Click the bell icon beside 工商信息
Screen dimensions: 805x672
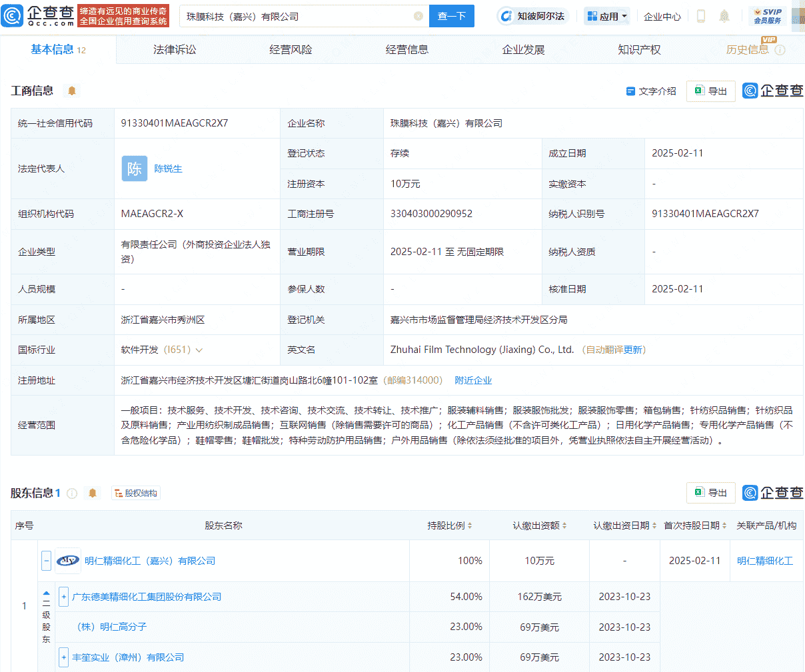pyautogui.click(x=72, y=91)
